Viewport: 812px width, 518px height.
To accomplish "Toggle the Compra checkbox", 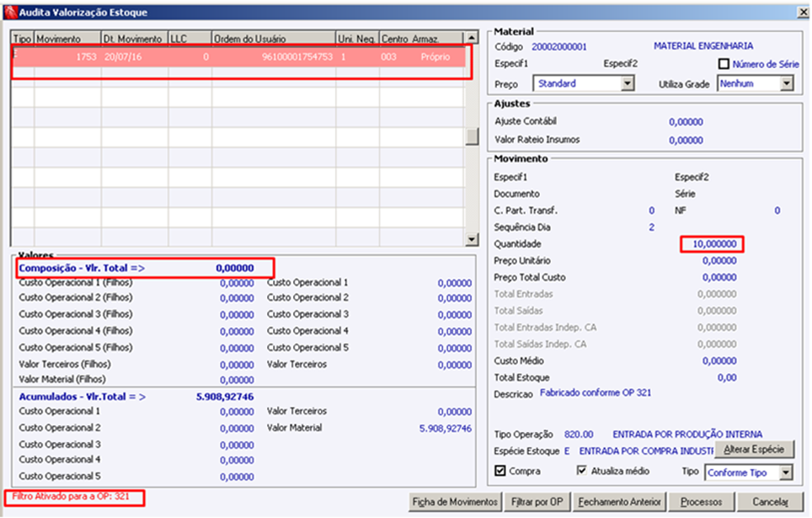I will click(499, 471).
